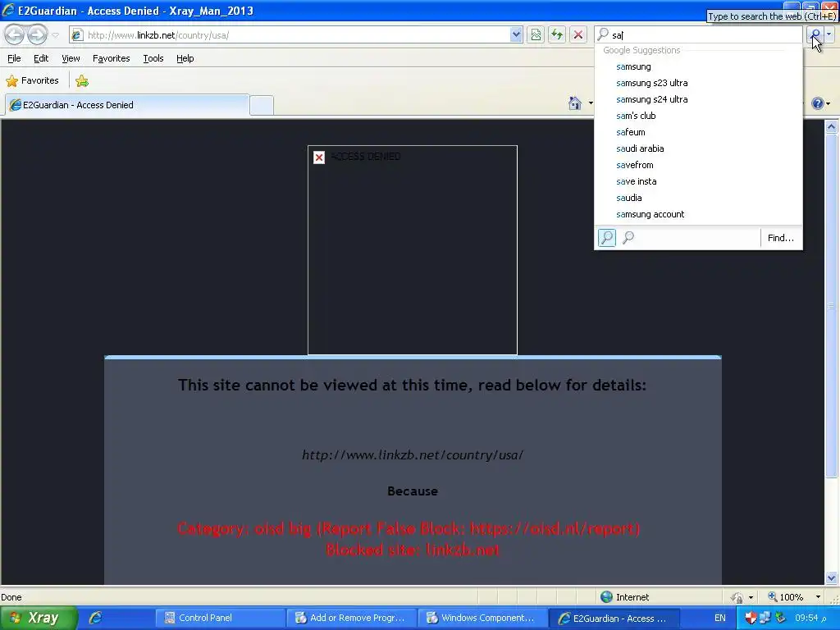Select the highlighted search provider icon
This screenshot has width=840, height=630.
[x=607, y=237]
